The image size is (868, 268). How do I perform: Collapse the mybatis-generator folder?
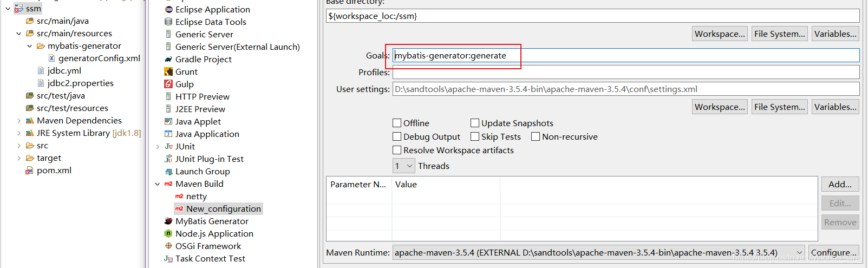(x=29, y=46)
